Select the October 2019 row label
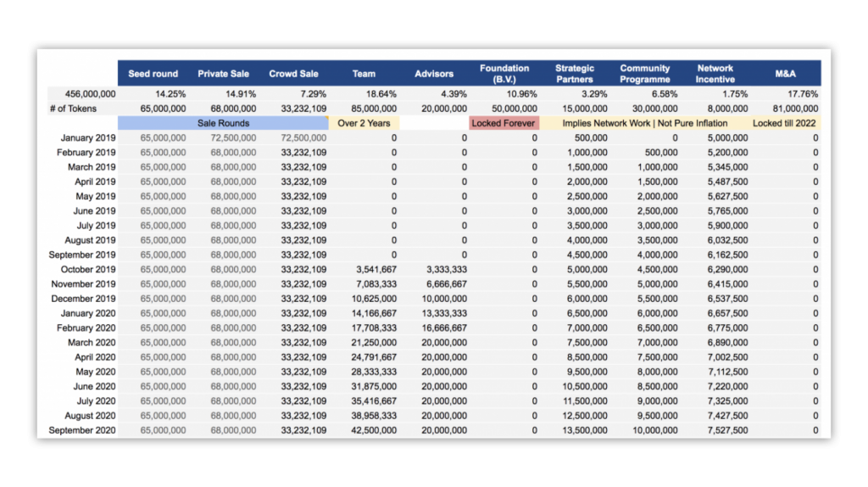 [x=88, y=269]
